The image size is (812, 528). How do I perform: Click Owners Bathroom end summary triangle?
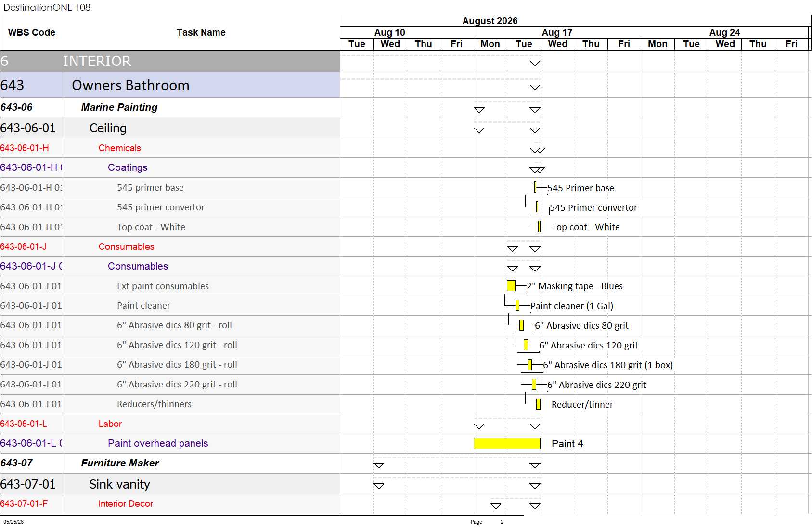pyautogui.click(x=535, y=88)
